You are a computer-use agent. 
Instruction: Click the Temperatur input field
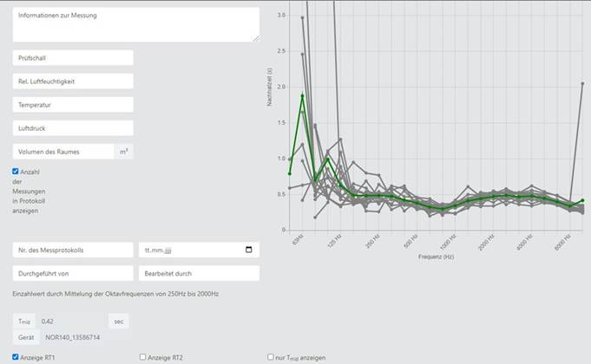72,104
